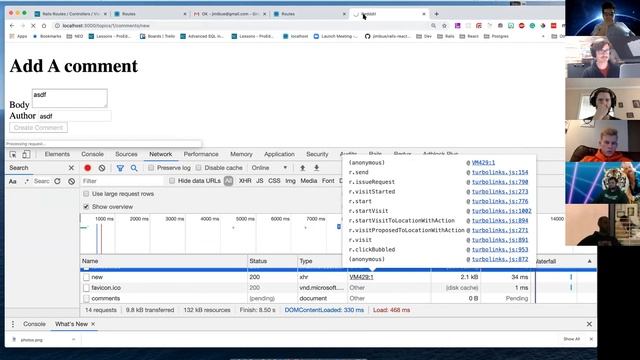Open the turbolinks.js:154 link for r.send
This screenshot has height=360, width=640.
[500, 172]
